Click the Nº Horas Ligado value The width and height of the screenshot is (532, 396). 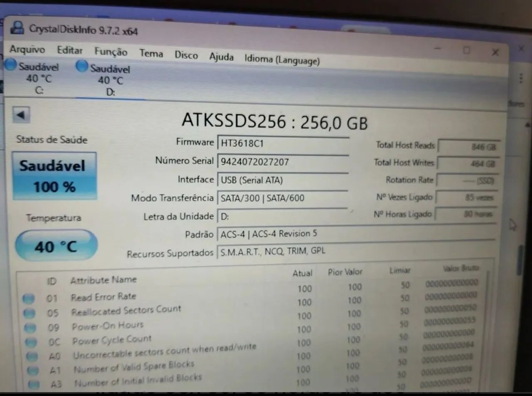point(465,215)
